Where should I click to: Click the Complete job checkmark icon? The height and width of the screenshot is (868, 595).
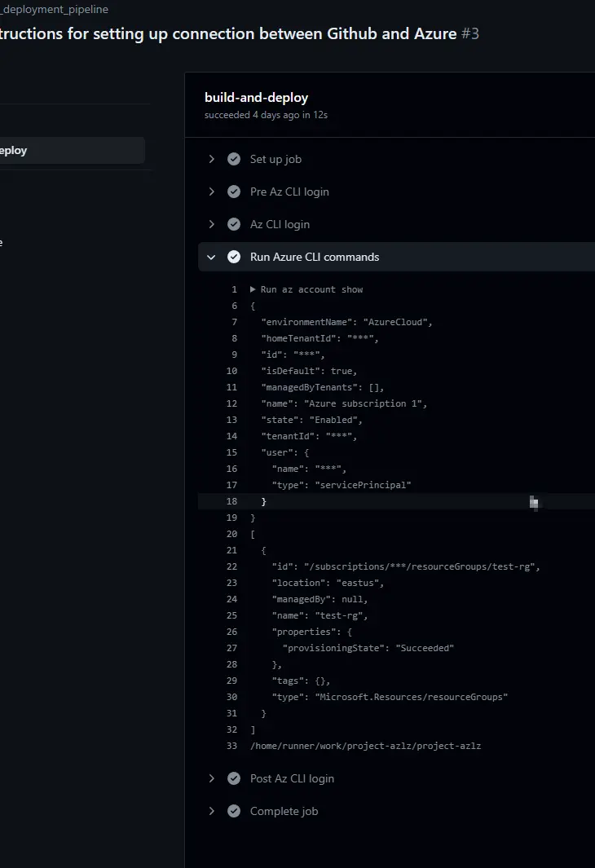(234, 812)
